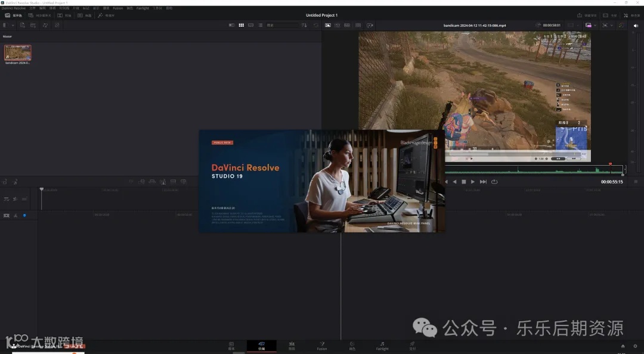The height and width of the screenshot is (354, 644).
Task: Click the Quick Export button
Action: (584, 15)
